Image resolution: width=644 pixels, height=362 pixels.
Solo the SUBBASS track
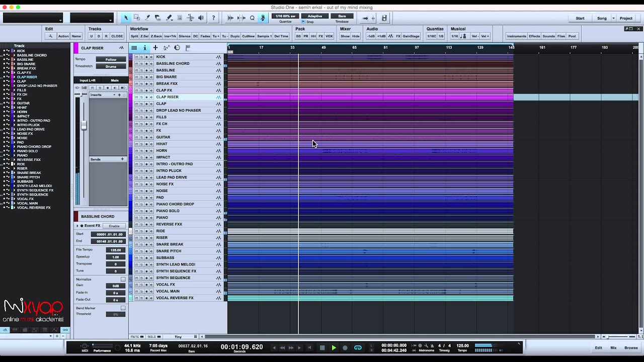(141, 257)
